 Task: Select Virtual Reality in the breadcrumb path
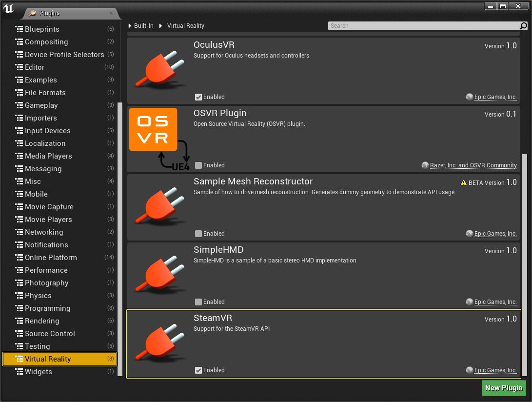[185, 26]
